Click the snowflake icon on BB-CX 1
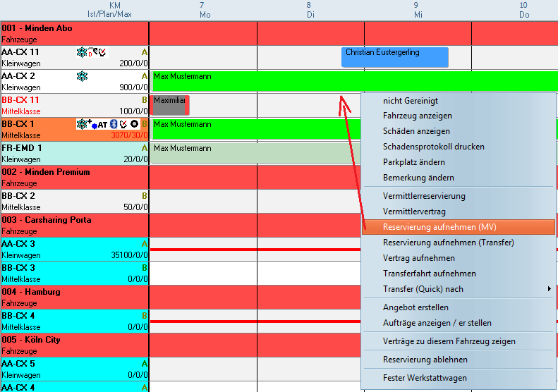 click(82, 124)
